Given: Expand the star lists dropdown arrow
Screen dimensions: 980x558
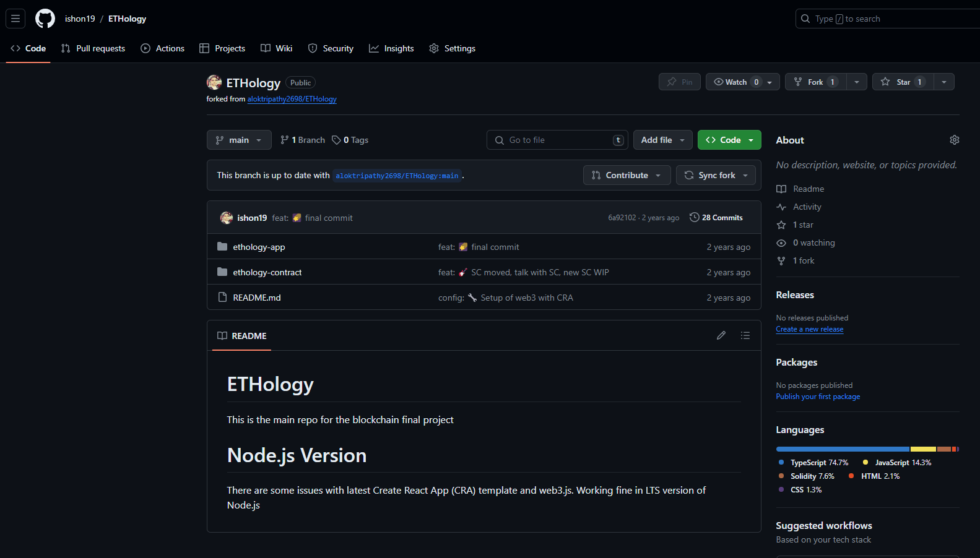Looking at the screenshot, I should (944, 82).
